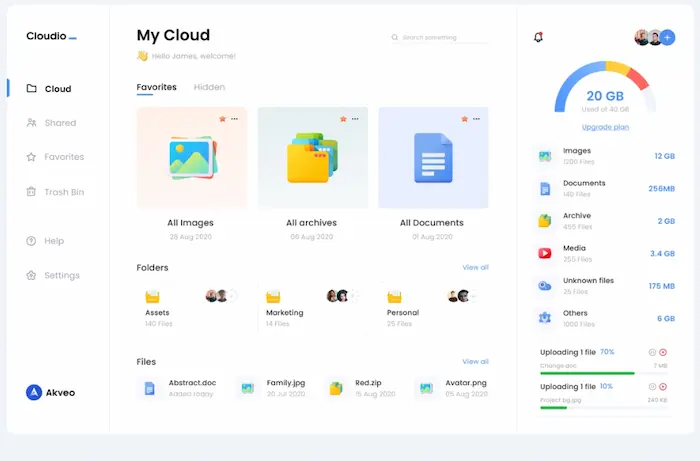Open the All Documents file thumbnail
The height and width of the screenshot is (461, 700).
click(x=433, y=158)
